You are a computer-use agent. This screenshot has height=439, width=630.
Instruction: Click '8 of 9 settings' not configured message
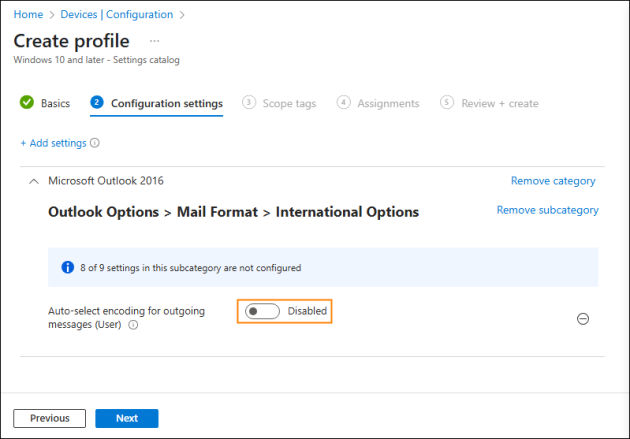190,268
